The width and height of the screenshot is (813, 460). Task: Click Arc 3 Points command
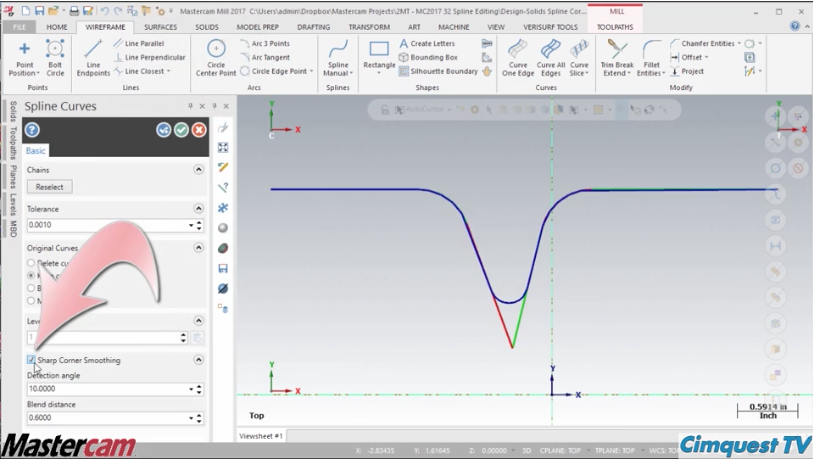(265, 44)
